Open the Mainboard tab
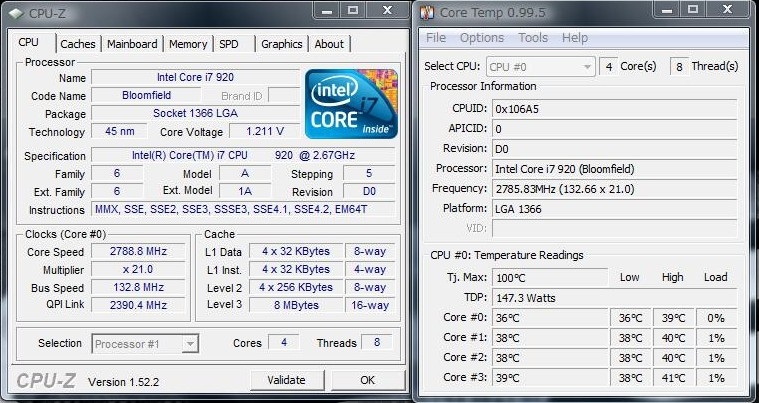The image size is (759, 403). point(132,44)
